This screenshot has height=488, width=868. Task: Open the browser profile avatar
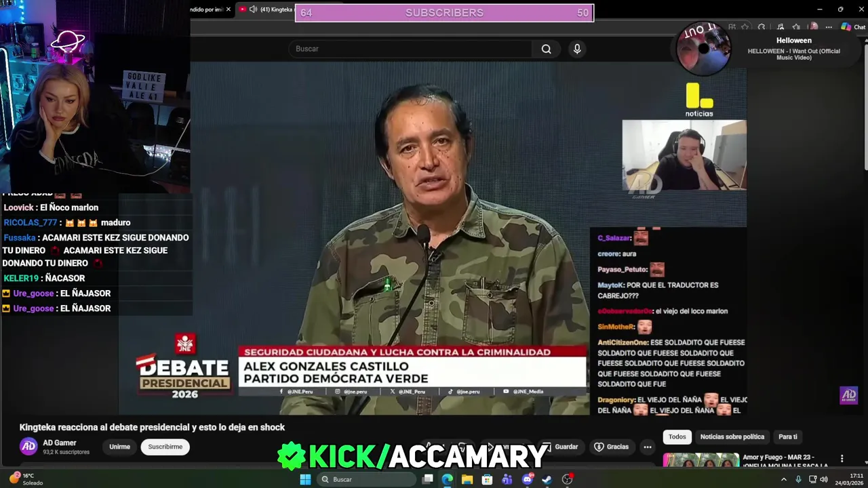tap(813, 27)
